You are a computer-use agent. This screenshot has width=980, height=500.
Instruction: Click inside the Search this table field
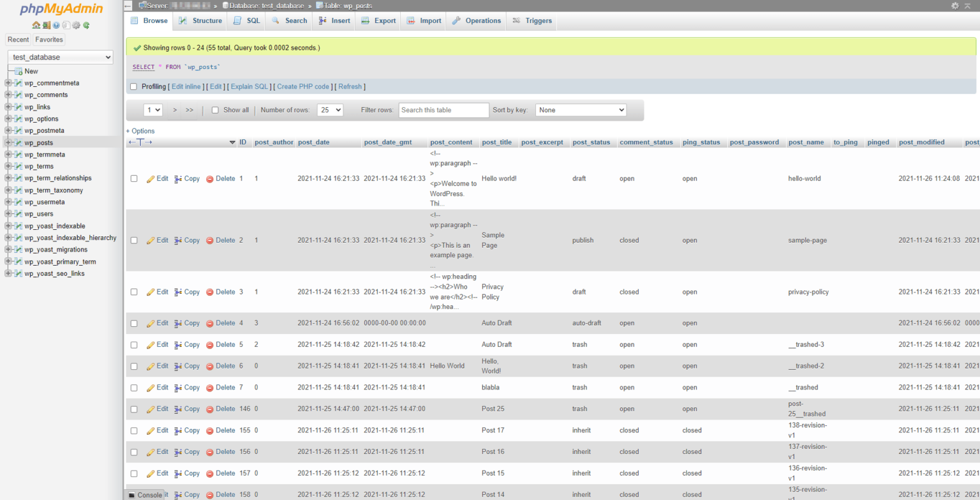(443, 109)
